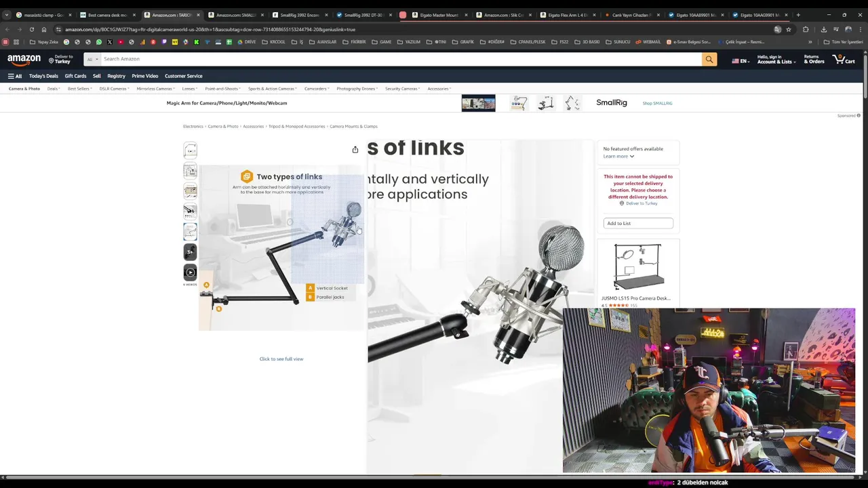Open the Electronics breadcrumb link
This screenshot has width=868, height=488.
click(x=193, y=126)
